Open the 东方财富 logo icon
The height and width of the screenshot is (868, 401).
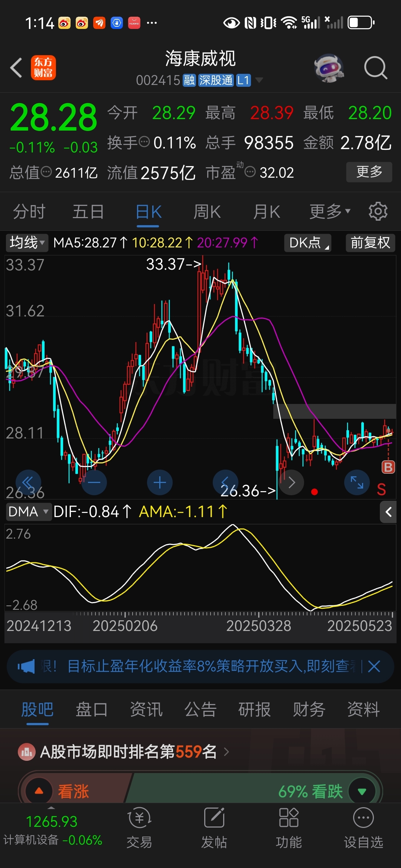43,68
